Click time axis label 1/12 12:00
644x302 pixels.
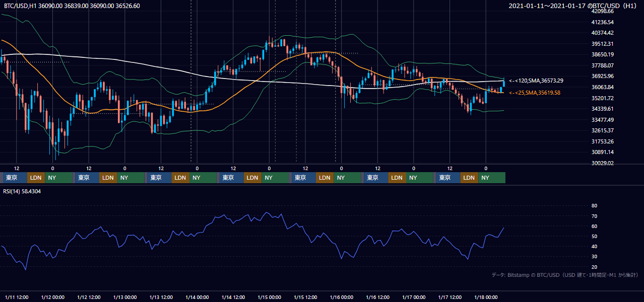89,297
